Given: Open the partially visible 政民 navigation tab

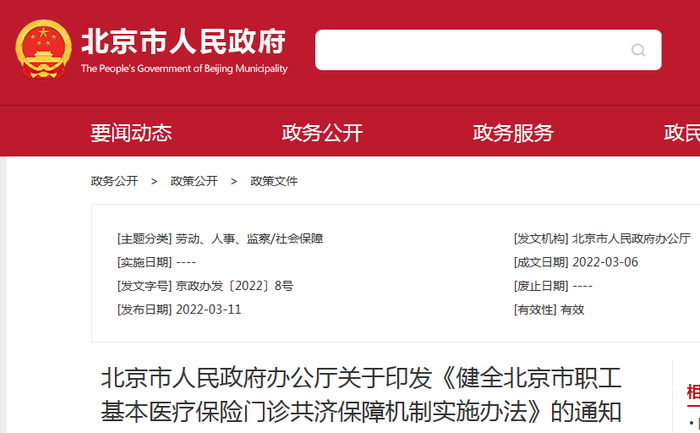Looking at the screenshot, I should click(682, 133).
